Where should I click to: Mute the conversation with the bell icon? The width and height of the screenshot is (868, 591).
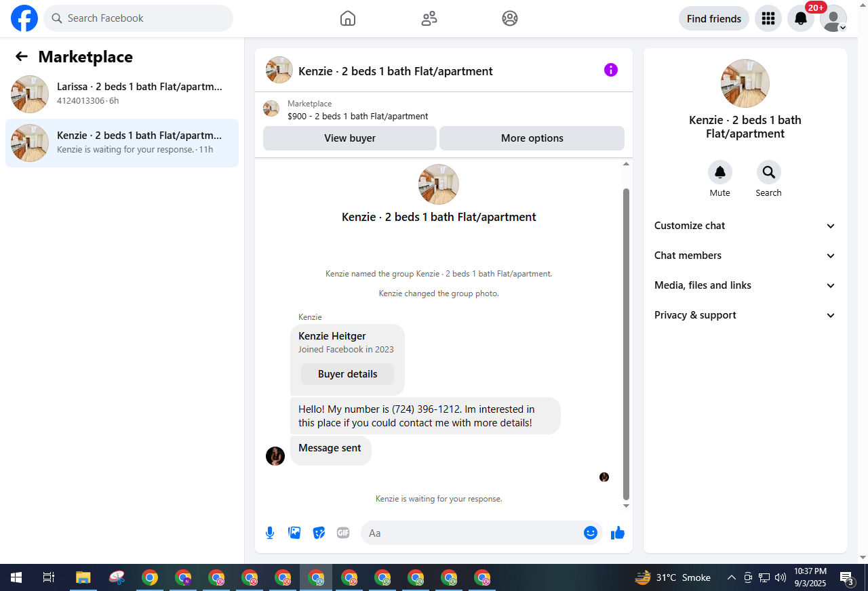pyautogui.click(x=720, y=172)
